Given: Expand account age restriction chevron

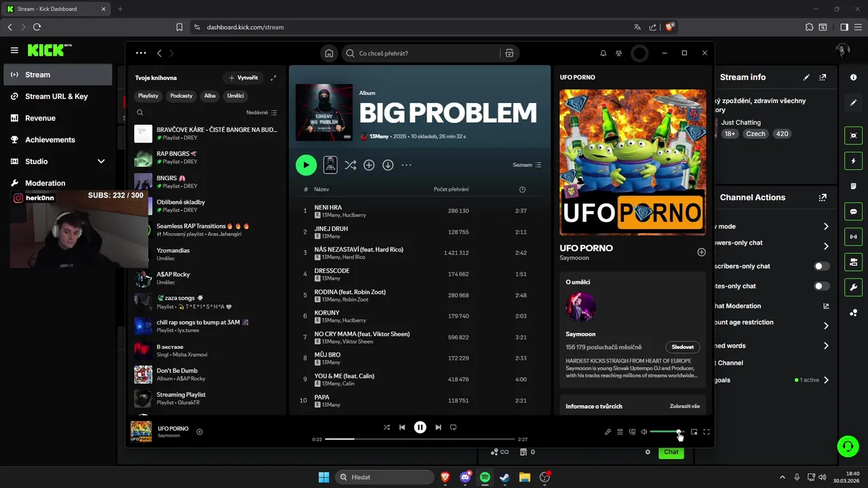Looking at the screenshot, I should [826, 326].
